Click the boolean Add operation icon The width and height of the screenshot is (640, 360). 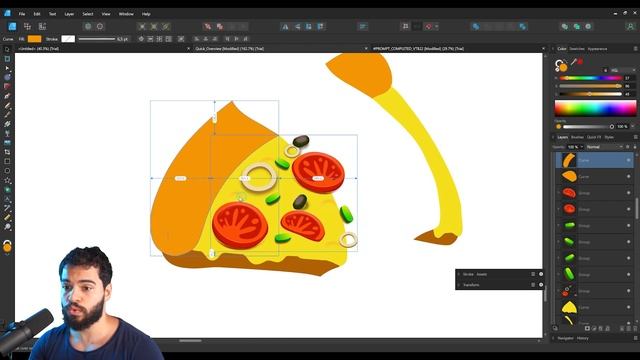[x=476, y=27]
